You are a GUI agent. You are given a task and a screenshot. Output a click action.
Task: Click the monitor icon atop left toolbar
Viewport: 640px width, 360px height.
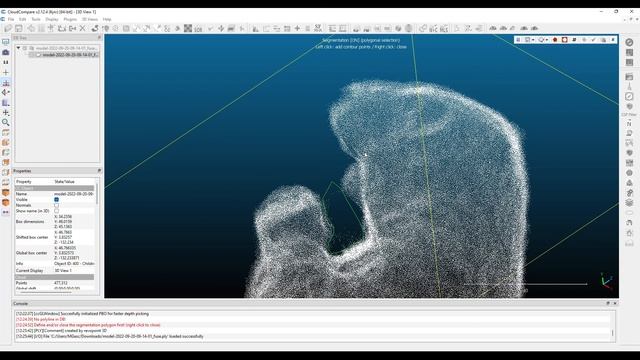click(6, 42)
